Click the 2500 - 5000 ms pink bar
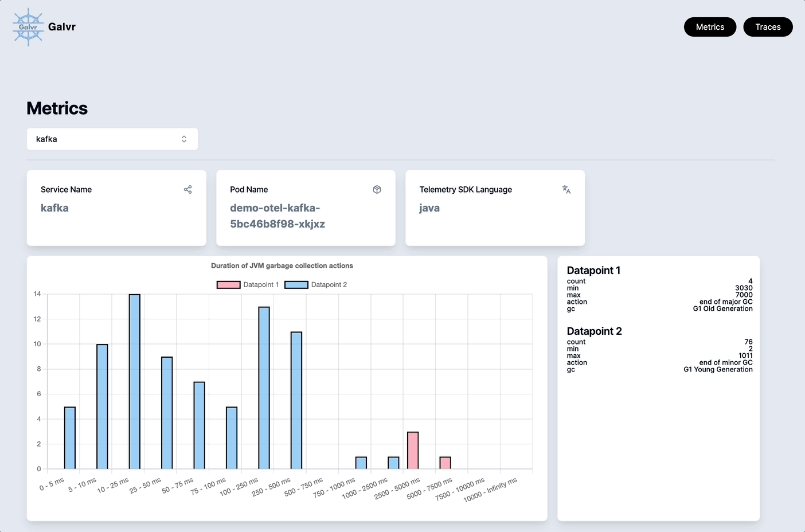 pyautogui.click(x=413, y=451)
